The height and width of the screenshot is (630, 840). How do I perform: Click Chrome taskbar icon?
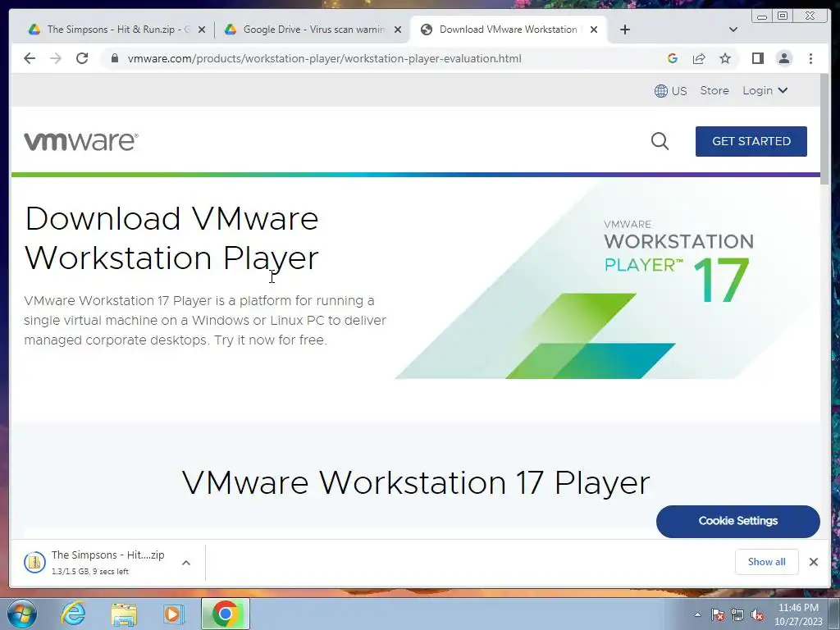point(226,614)
